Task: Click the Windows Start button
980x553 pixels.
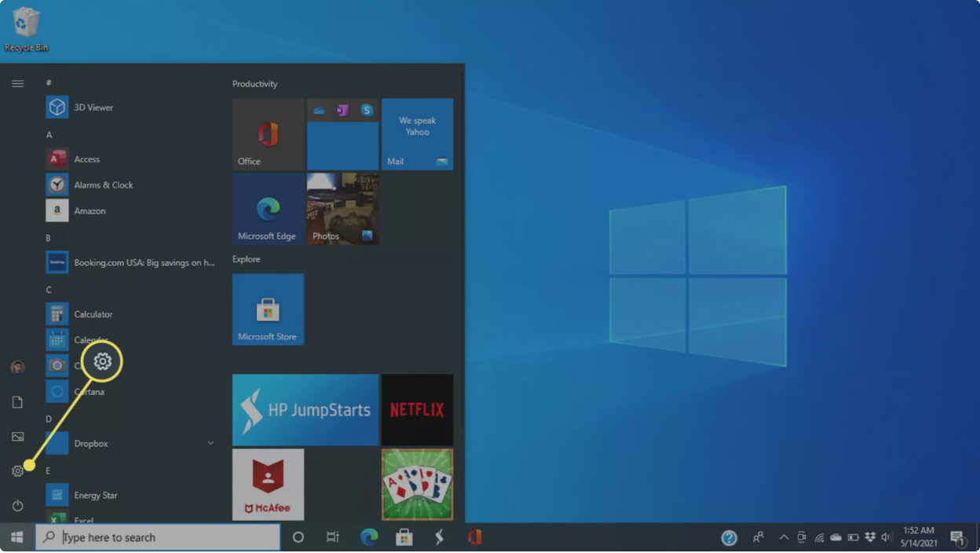Action: 17,537
